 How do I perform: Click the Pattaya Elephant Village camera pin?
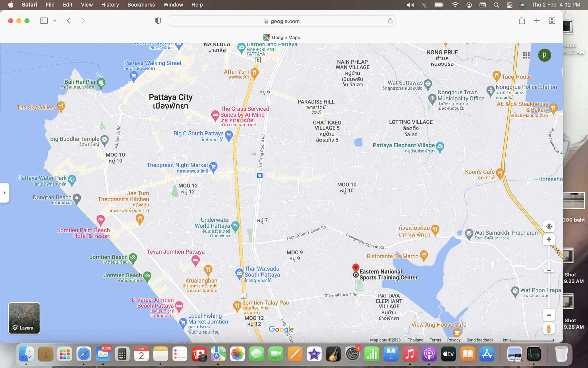(x=440, y=147)
